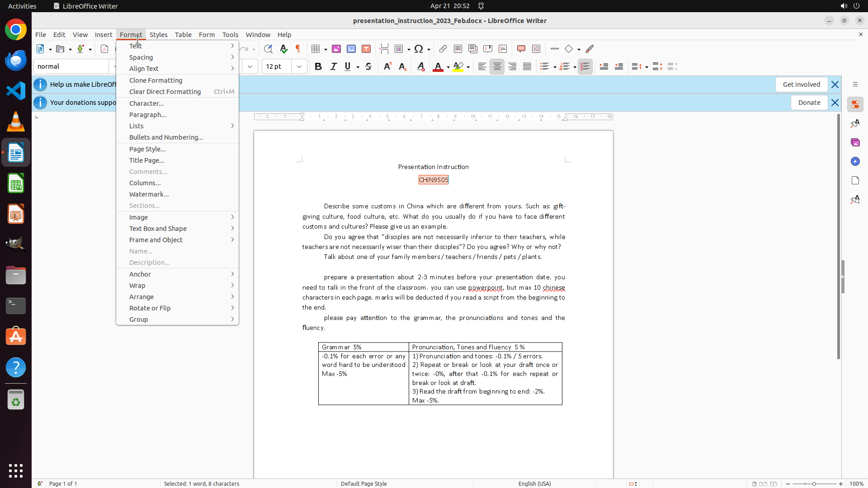Open the font size dropdown

pos(299,66)
